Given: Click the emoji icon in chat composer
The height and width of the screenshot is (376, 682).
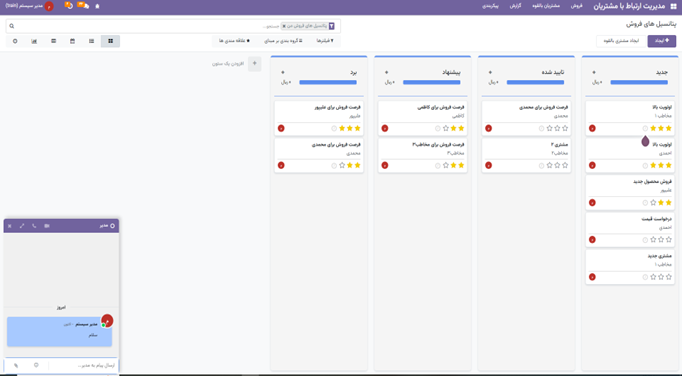Looking at the screenshot, I should (x=36, y=365).
